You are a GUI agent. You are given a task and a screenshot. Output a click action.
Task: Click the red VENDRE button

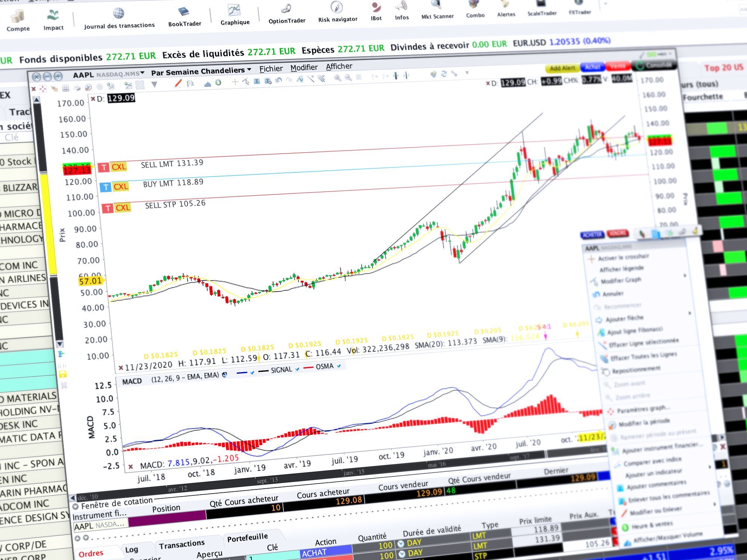click(617, 233)
